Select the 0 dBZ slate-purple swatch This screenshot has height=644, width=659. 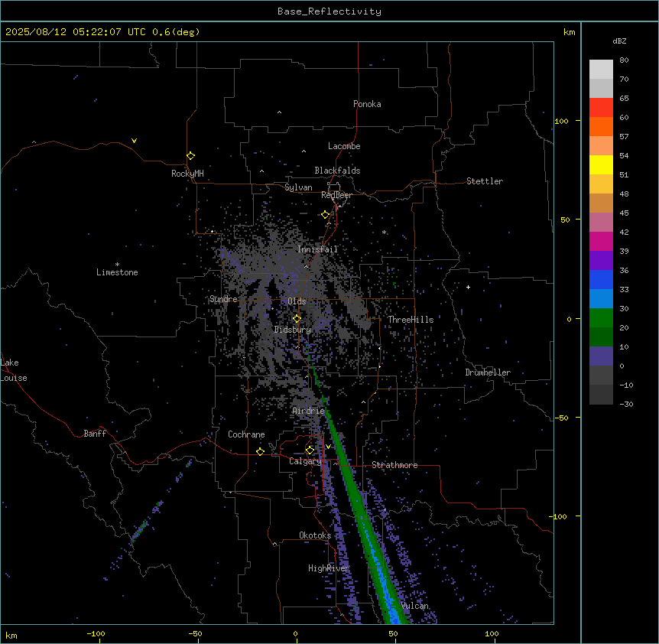click(x=601, y=356)
